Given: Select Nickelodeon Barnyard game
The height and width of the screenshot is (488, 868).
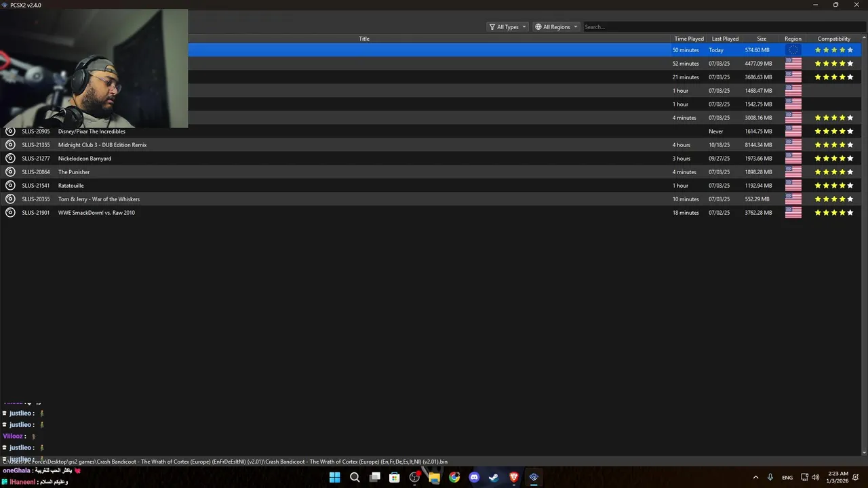Looking at the screenshot, I should [x=85, y=159].
